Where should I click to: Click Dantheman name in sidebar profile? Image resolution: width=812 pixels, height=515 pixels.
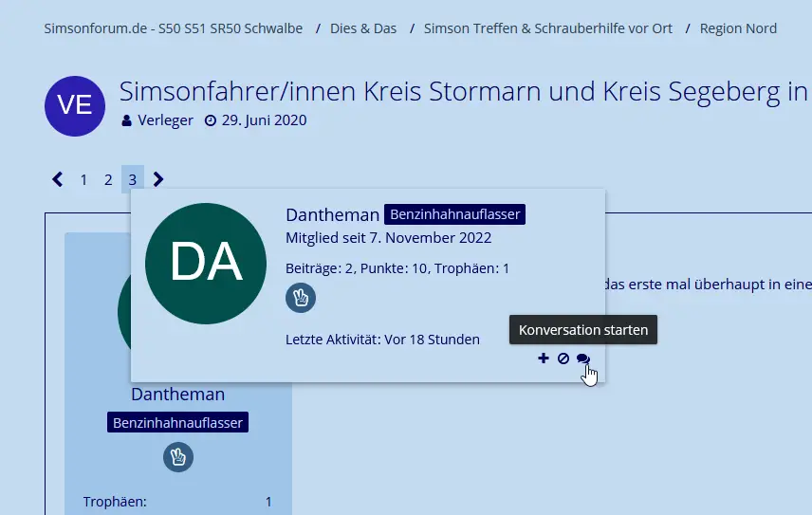click(x=177, y=394)
